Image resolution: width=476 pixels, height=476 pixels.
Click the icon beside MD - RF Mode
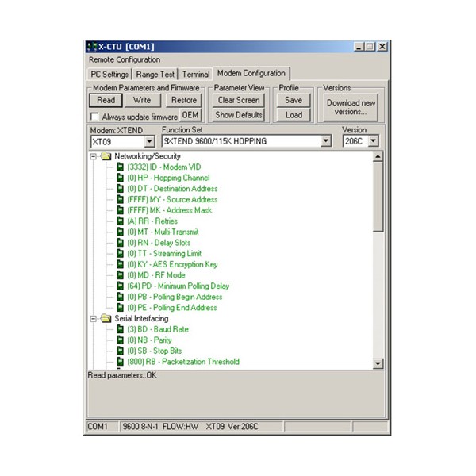click(121, 275)
